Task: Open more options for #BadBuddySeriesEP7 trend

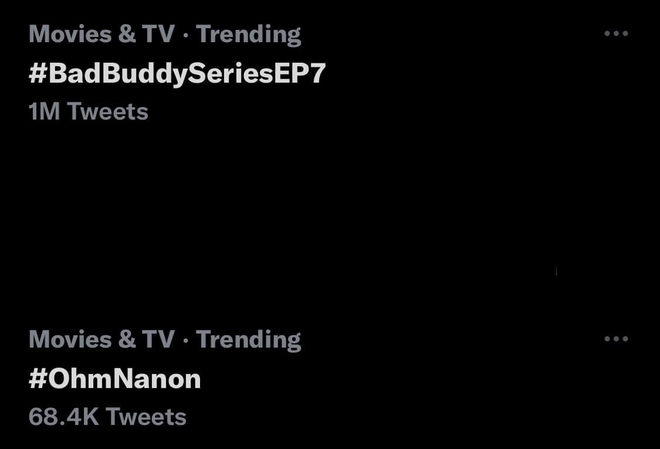Action: click(x=616, y=33)
